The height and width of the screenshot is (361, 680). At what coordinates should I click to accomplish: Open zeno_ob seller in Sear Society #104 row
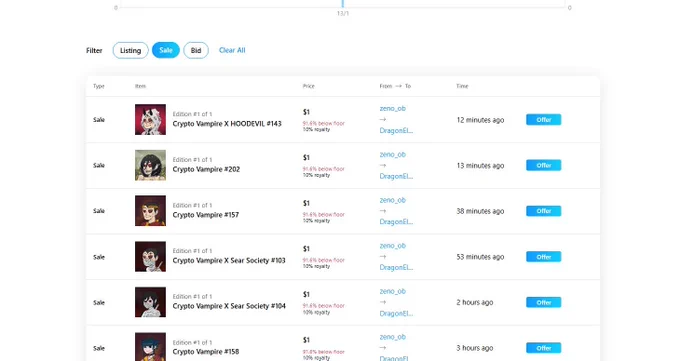click(392, 291)
